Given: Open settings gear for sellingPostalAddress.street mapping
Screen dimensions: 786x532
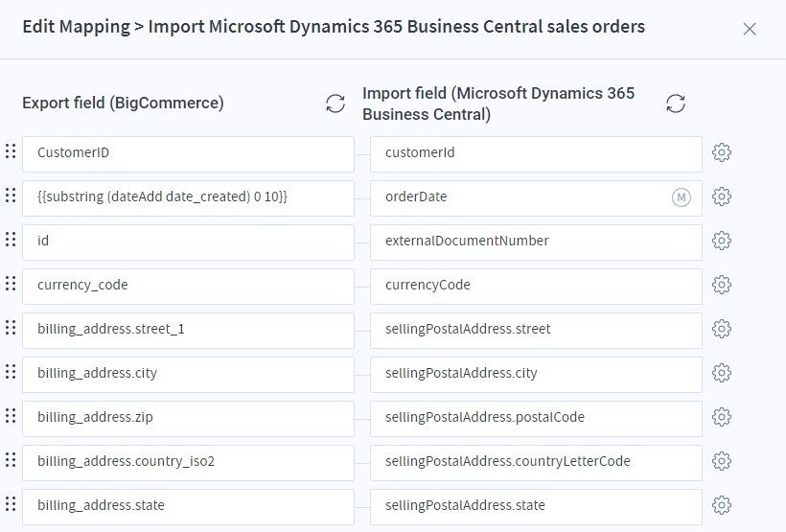Looking at the screenshot, I should click(722, 329).
